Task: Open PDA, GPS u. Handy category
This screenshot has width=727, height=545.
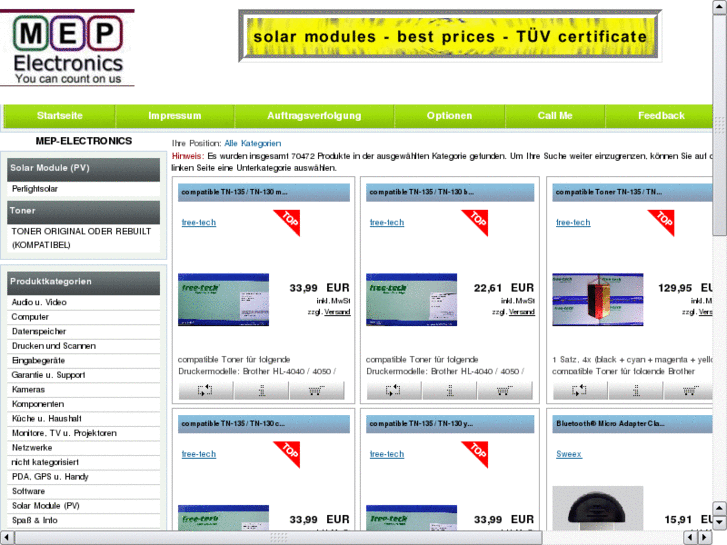Action: tap(83, 477)
